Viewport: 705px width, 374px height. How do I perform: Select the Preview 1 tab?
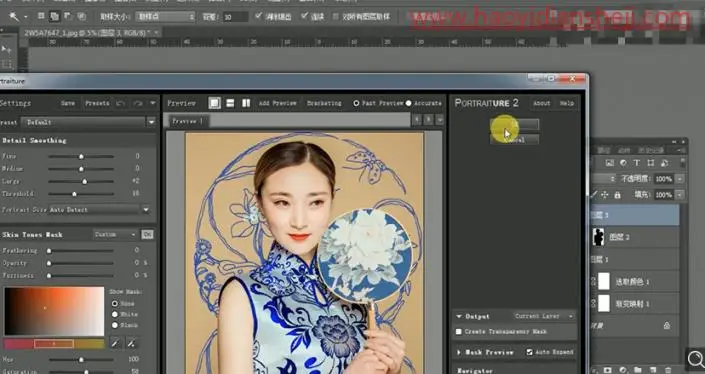point(188,121)
